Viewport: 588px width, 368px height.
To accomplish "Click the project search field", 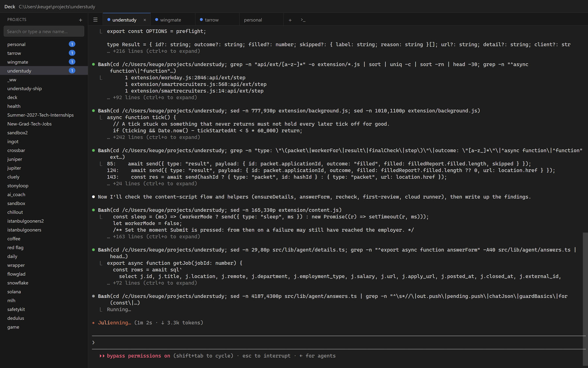I will click(44, 31).
